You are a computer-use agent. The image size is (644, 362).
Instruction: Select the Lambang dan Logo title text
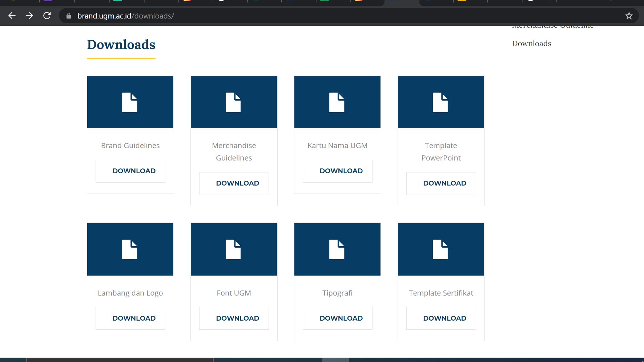click(x=130, y=293)
